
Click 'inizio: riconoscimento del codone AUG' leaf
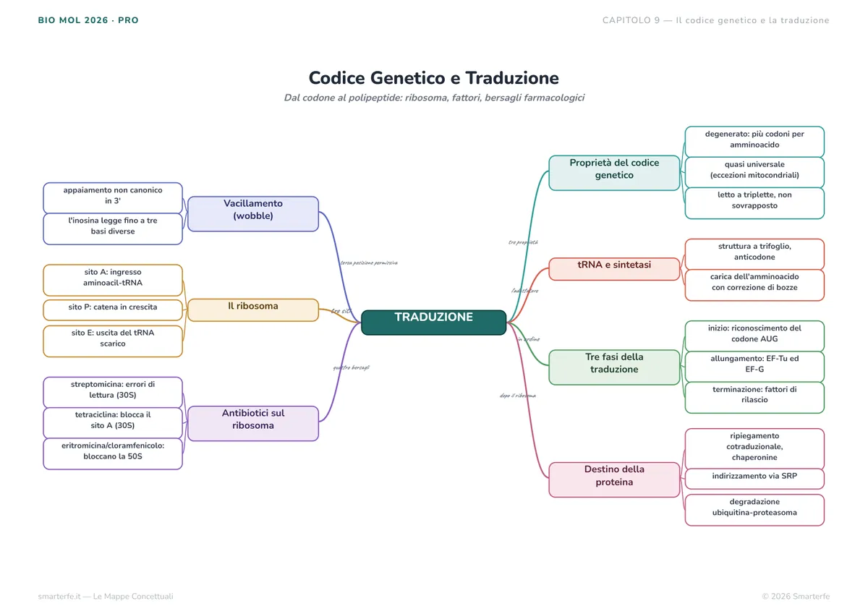click(x=754, y=336)
